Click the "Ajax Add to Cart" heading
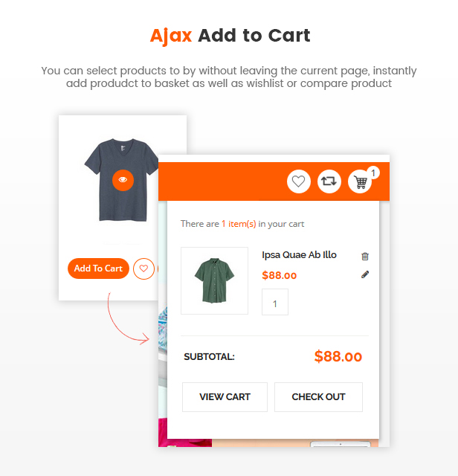The image size is (458, 476). 230,35
